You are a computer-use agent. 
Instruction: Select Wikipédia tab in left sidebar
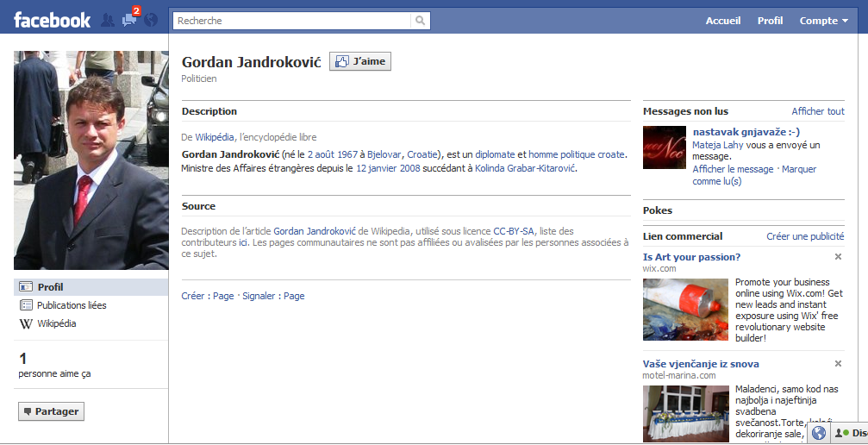56,323
